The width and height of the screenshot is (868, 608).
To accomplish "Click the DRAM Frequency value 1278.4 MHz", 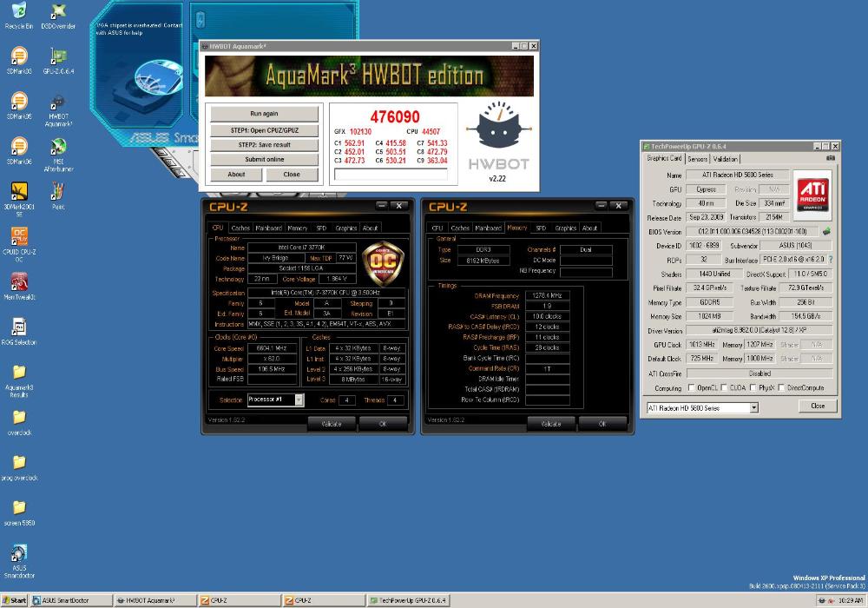I will [547, 295].
